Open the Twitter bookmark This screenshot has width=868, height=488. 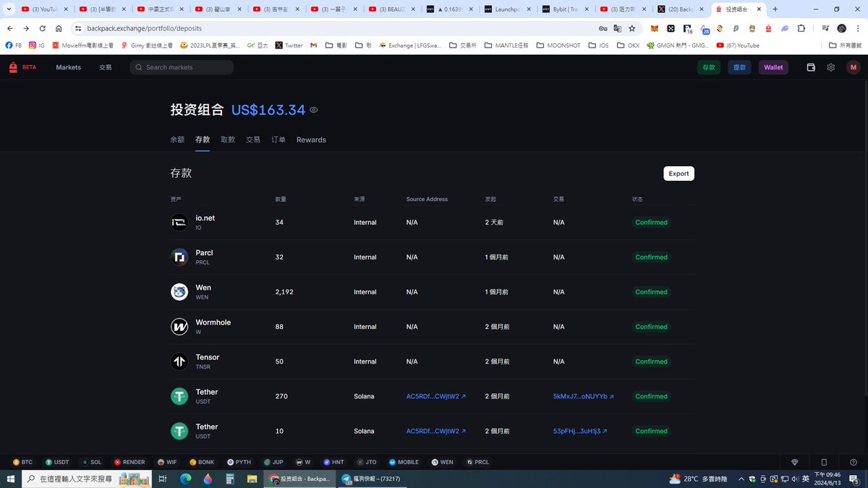pyautogui.click(x=289, y=45)
